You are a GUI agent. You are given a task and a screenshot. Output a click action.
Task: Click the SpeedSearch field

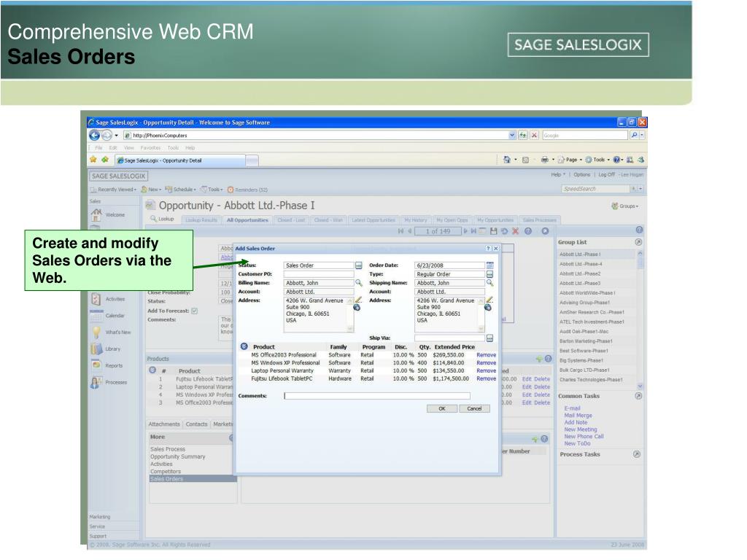[595, 189]
